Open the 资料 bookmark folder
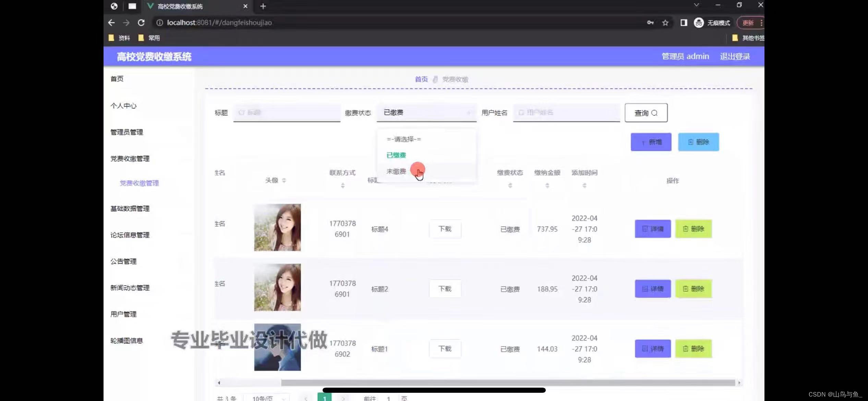868x401 pixels. (119, 38)
